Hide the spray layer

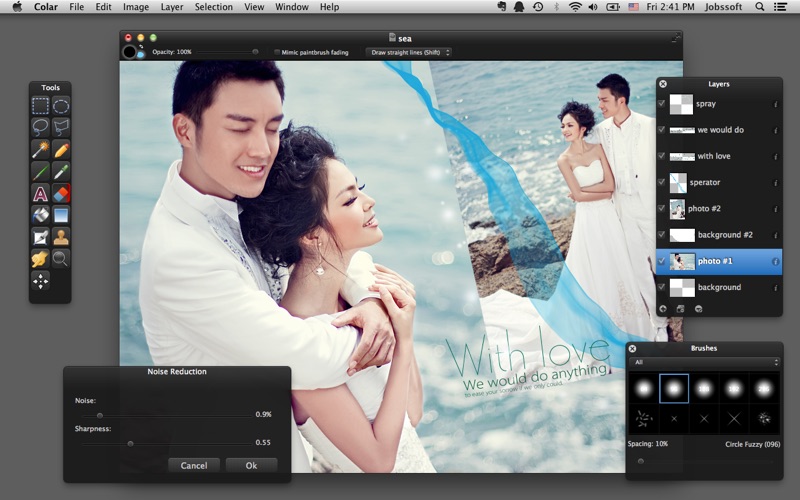662,104
